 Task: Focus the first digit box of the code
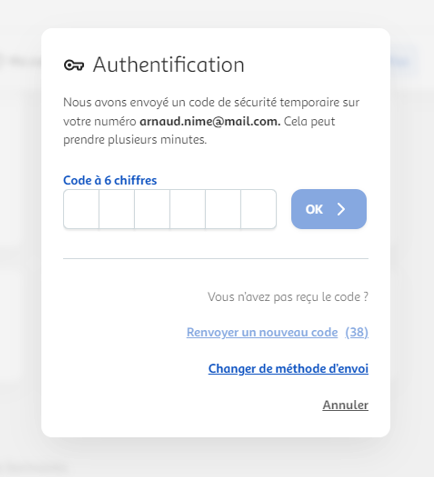[81, 209]
